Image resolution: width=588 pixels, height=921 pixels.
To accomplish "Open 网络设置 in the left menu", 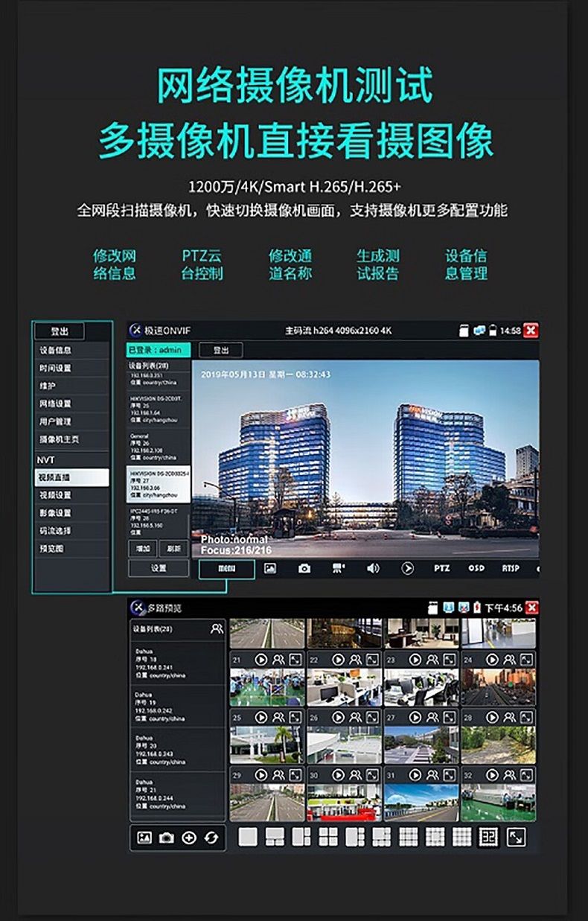I will click(x=71, y=404).
